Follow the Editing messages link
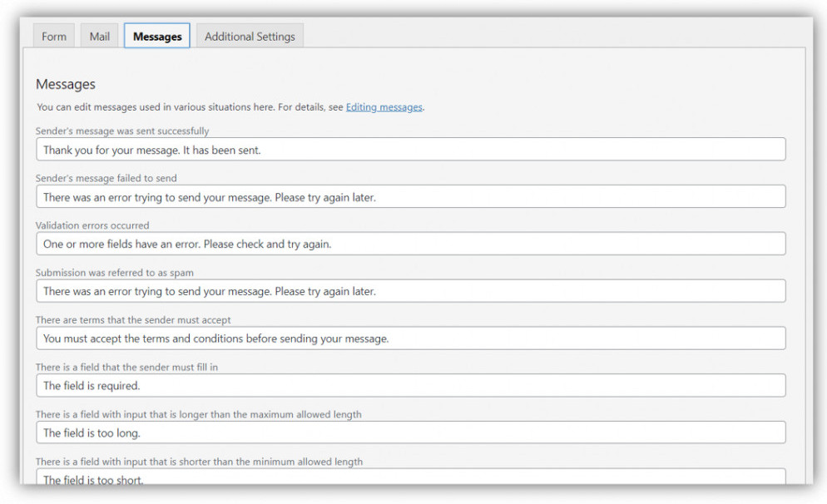 click(384, 107)
